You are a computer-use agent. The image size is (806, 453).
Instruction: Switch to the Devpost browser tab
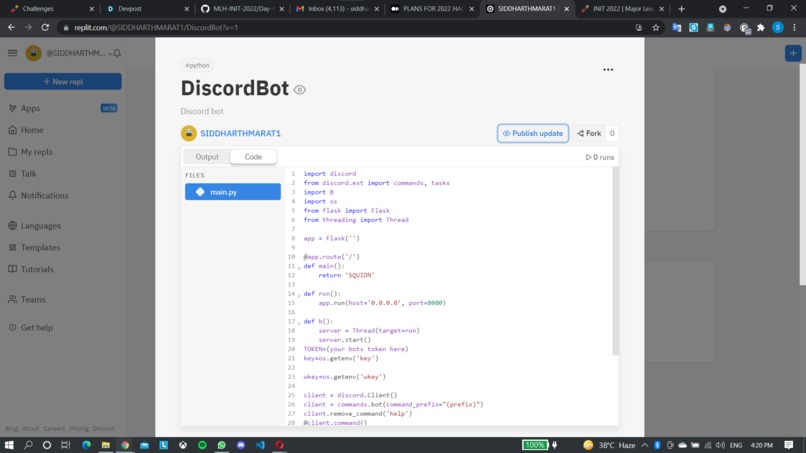pos(146,9)
